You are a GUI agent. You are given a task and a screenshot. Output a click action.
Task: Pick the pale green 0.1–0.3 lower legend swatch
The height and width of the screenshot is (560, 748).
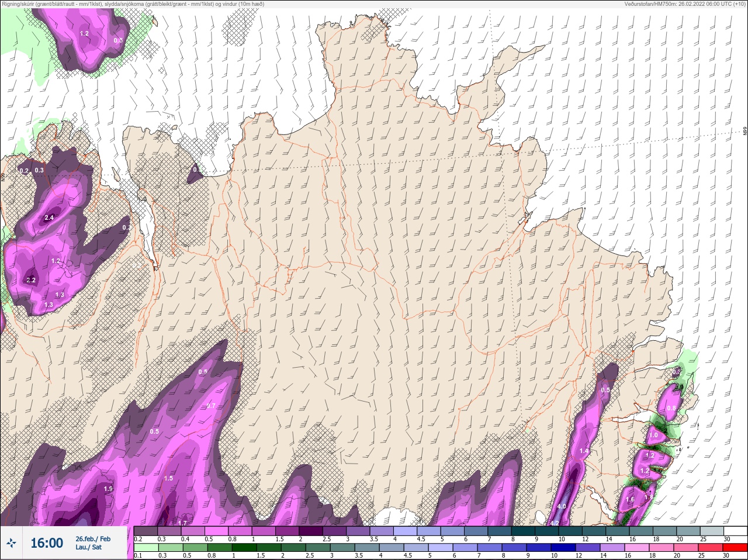146,548
